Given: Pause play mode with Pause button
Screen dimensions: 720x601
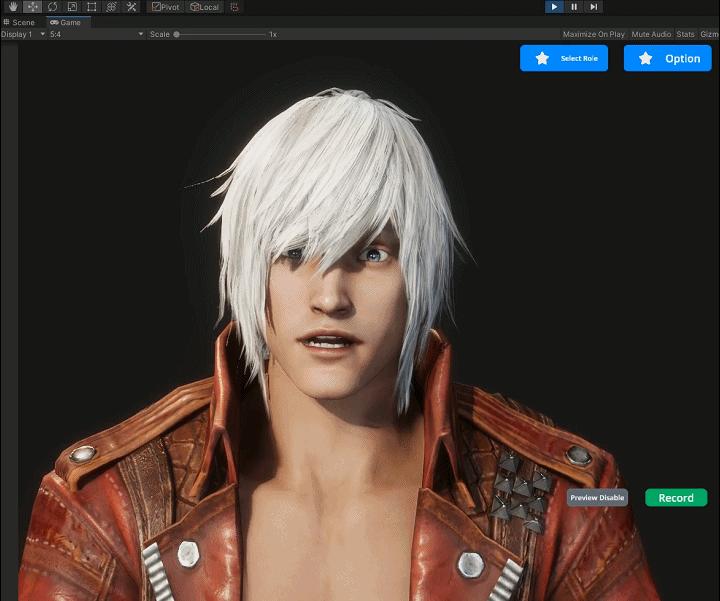Looking at the screenshot, I should [574, 7].
